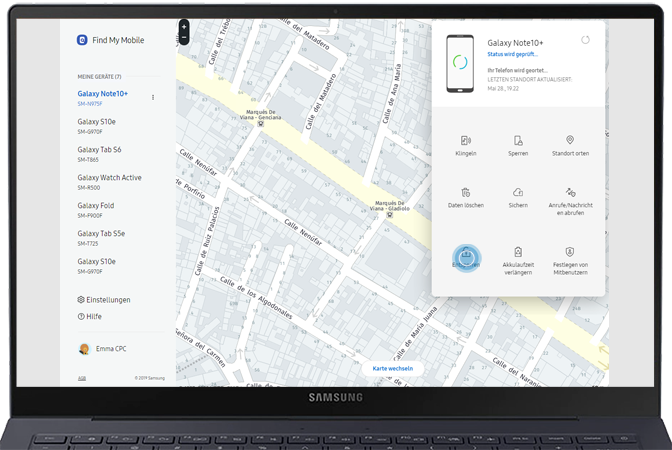672x450 pixels.
Task: Click the Standort orten location icon
Action: (570, 140)
